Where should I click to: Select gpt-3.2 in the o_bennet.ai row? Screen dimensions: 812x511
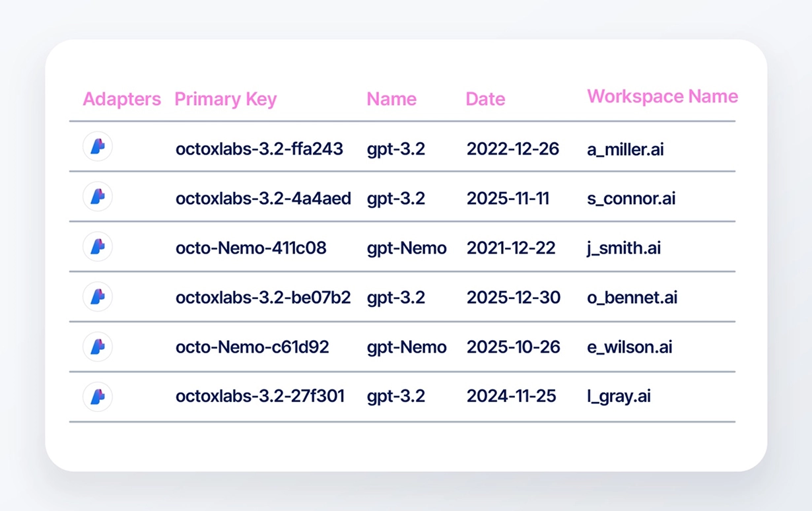click(396, 298)
